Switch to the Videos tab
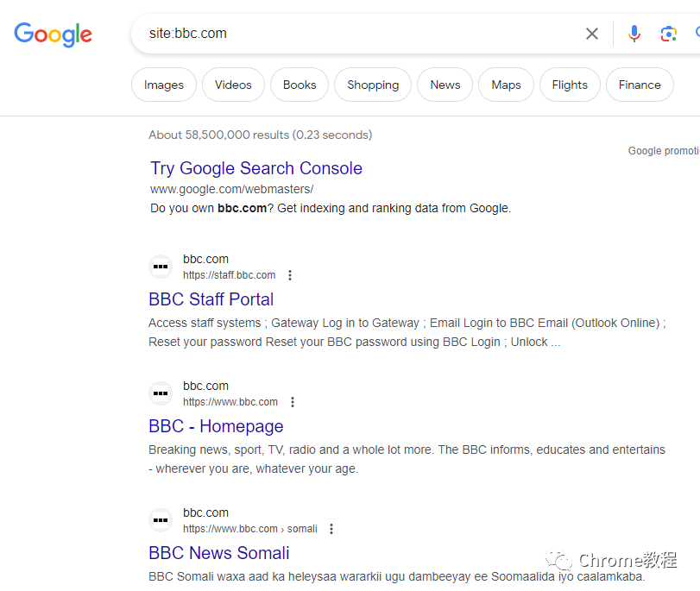 pos(233,85)
